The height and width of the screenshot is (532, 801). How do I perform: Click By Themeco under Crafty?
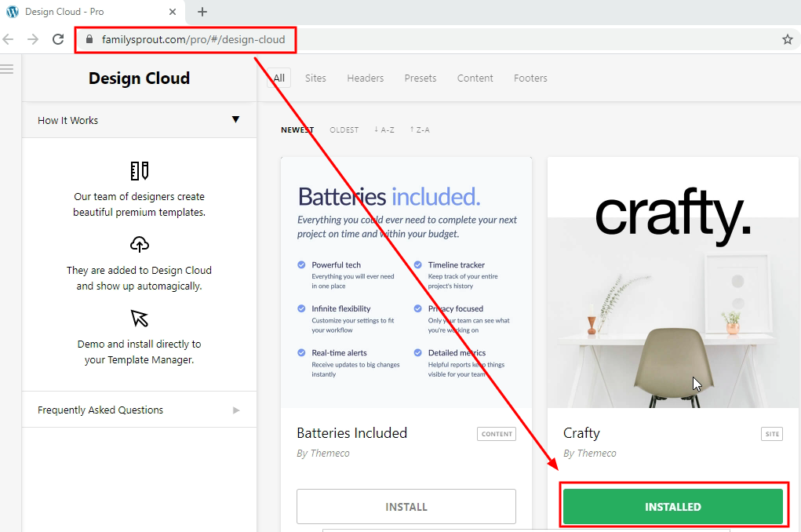(x=589, y=454)
